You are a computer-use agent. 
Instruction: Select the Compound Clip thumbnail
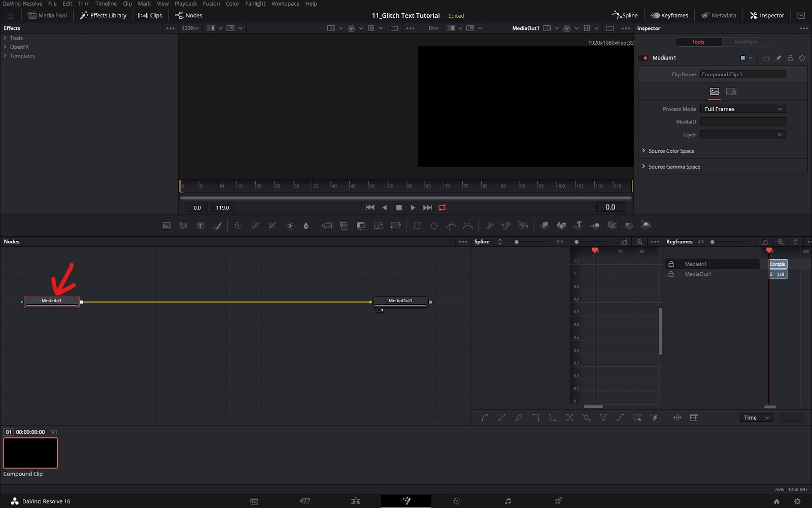click(x=30, y=453)
